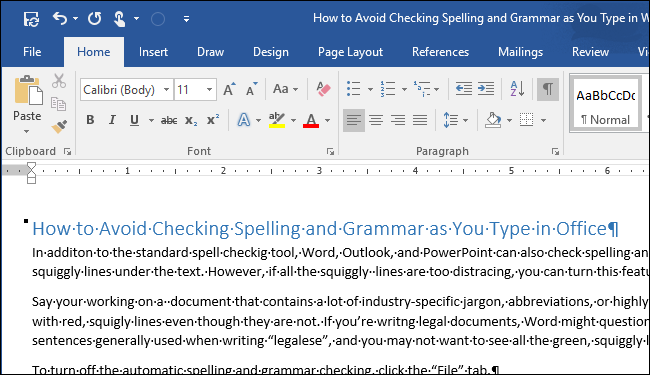The width and height of the screenshot is (650, 375).
Task: Toggle Bold formatting
Action: point(90,120)
